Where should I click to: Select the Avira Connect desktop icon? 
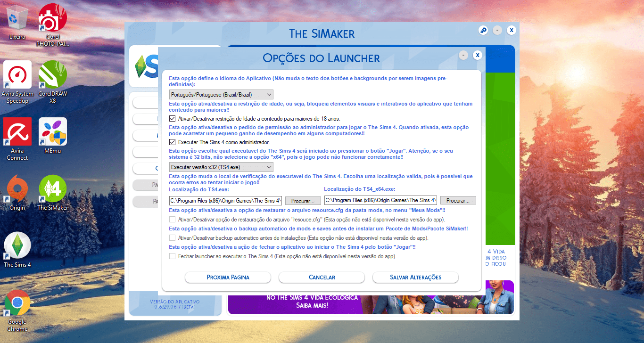[x=17, y=139]
